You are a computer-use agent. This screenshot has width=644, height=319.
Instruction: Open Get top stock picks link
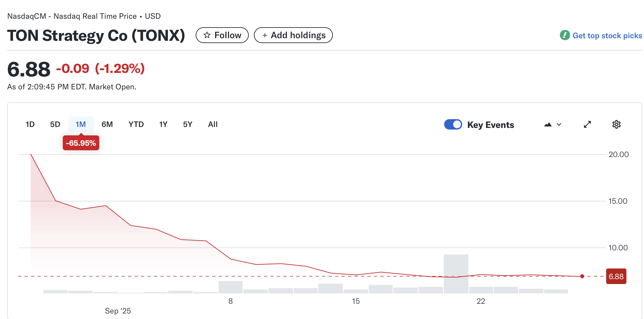pyautogui.click(x=607, y=36)
